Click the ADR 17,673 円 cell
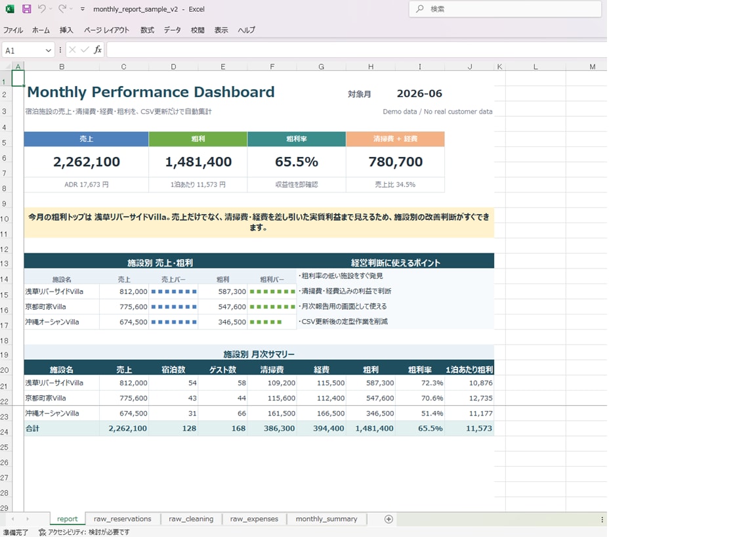 pos(87,184)
